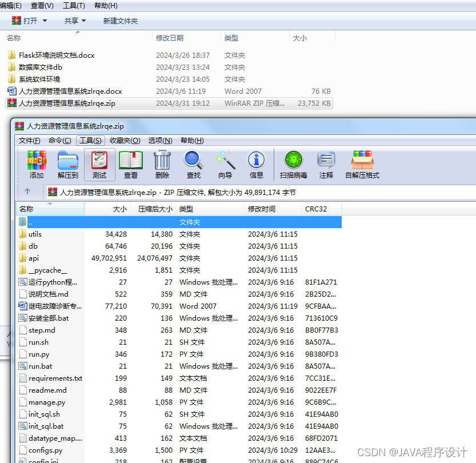Click the init_sql.bat file icon
This screenshot has width=476, height=463.
(23, 426)
